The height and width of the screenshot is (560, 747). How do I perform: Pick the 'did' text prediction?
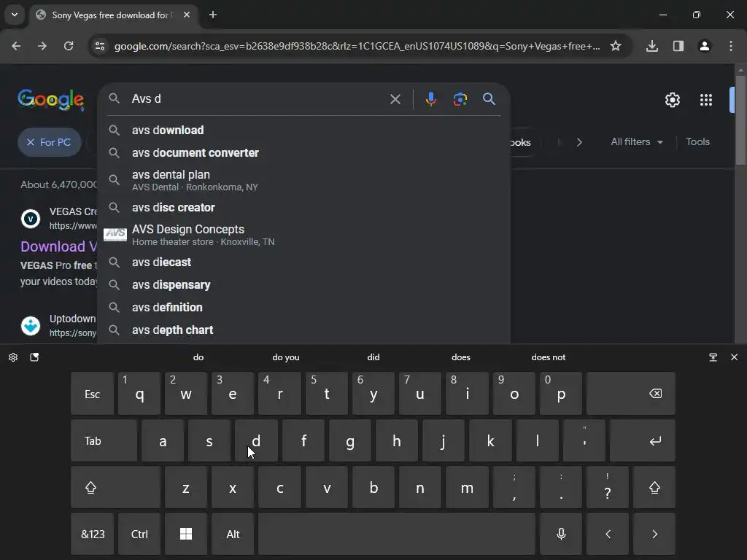[373, 357]
